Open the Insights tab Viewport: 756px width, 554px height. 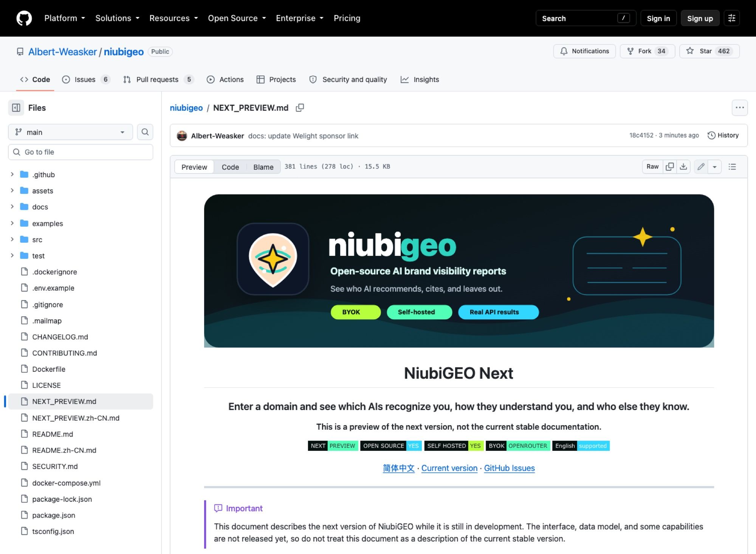[x=420, y=79]
